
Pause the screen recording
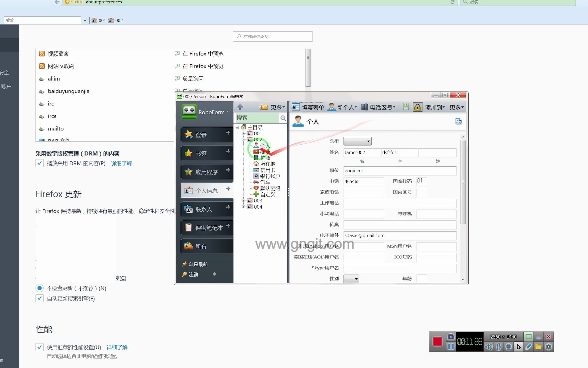coord(451,347)
